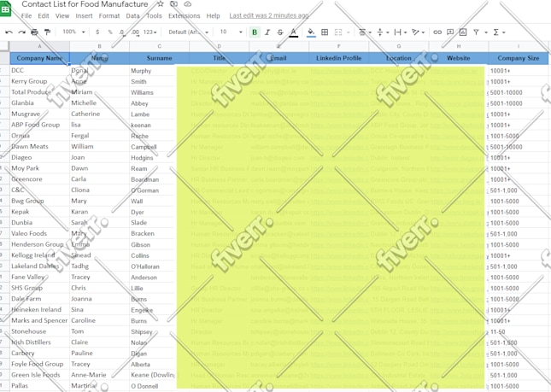The image size is (551, 392).
Task: Open vertical align dropdown
Action: coord(383,32)
